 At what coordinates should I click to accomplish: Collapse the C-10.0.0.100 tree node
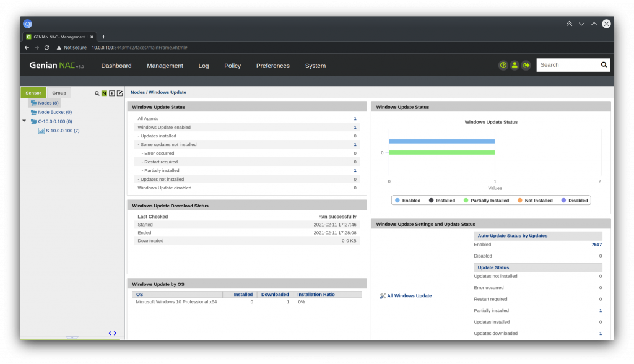coord(25,121)
